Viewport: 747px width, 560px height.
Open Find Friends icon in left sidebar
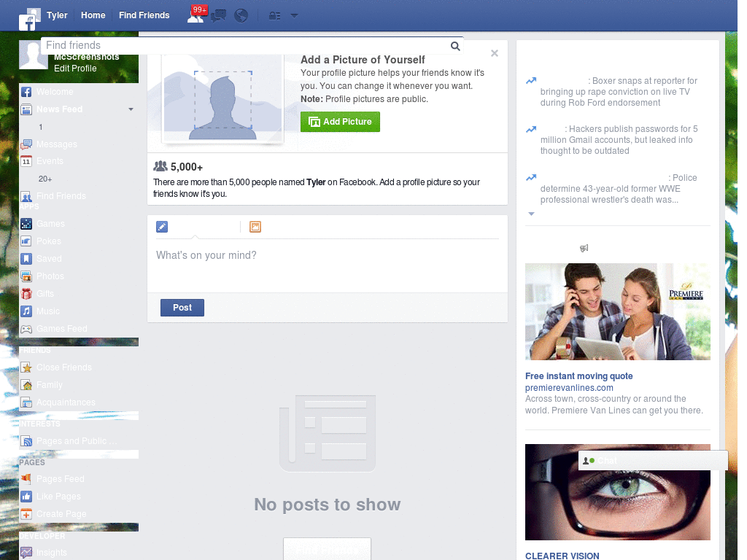26,196
